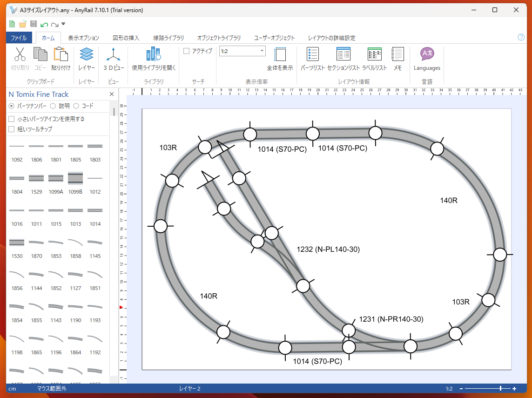Undo the last action
Screen dimensions: 532x398
pos(44,24)
